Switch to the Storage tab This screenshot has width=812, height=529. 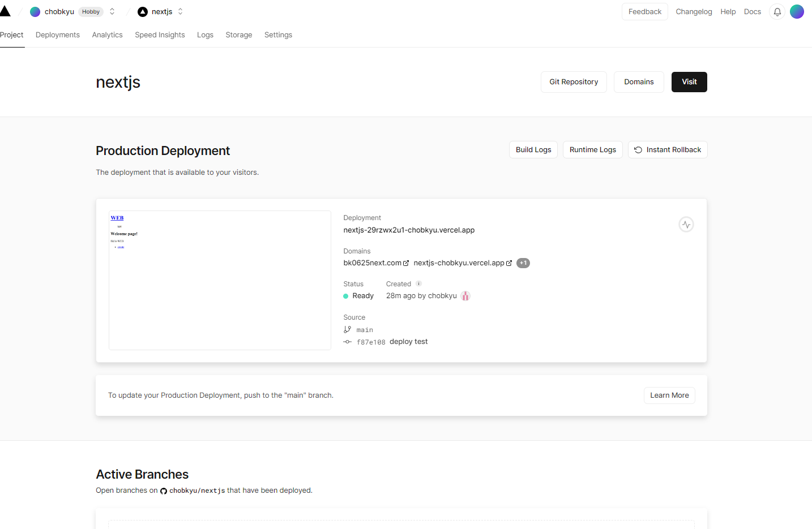(239, 35)
